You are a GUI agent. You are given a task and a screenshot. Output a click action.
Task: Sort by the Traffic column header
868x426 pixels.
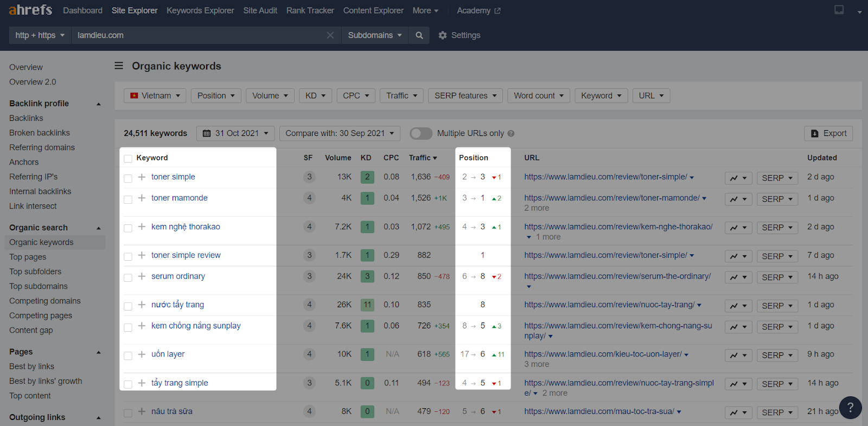click(423, 158)
